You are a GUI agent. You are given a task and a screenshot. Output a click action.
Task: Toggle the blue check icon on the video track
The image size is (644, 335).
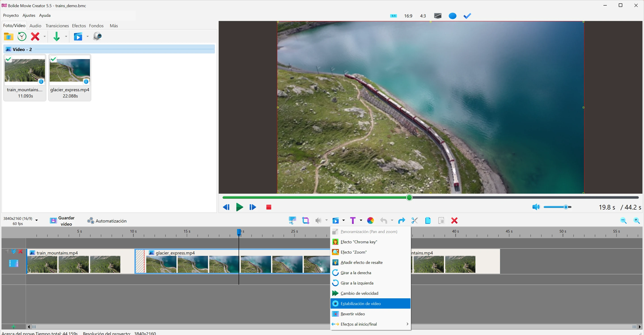coord(14,252)
